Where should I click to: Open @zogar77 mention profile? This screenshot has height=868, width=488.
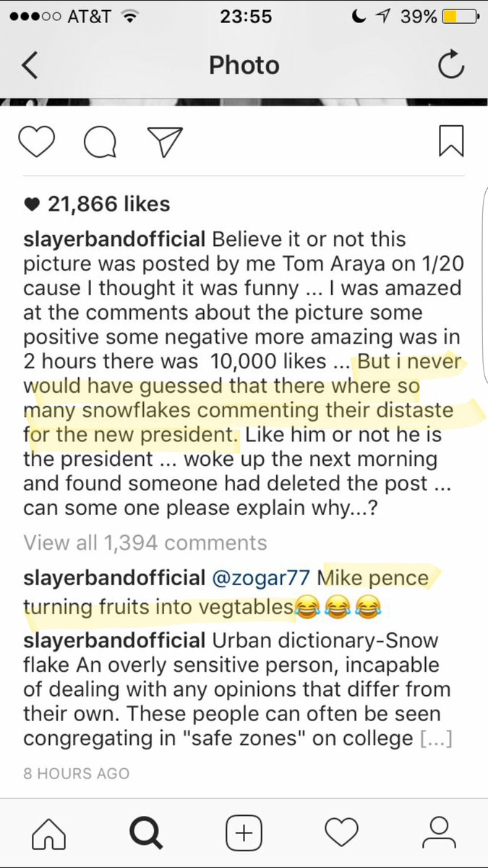click(261, 579)
